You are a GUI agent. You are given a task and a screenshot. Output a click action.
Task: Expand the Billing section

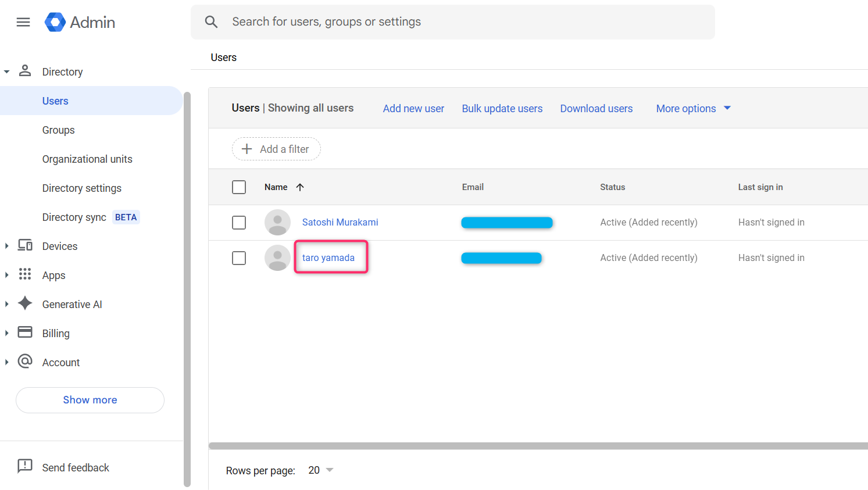[7, 333]
